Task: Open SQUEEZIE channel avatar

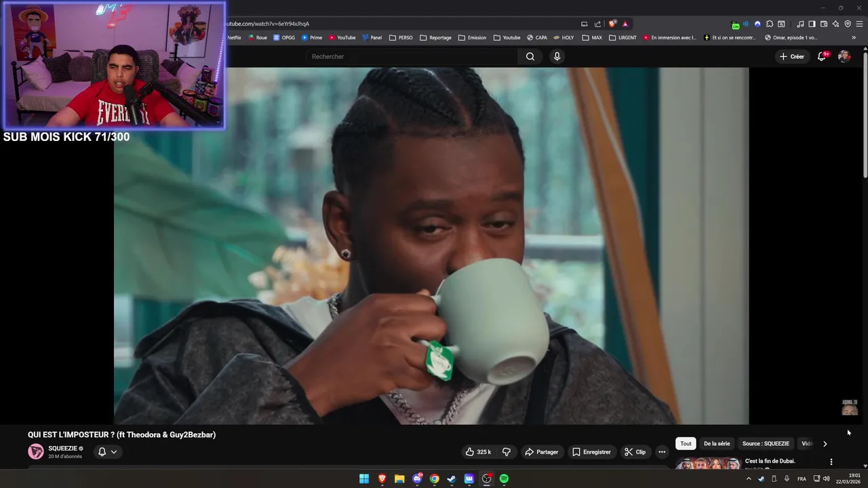Action: (x=36, y=451)
